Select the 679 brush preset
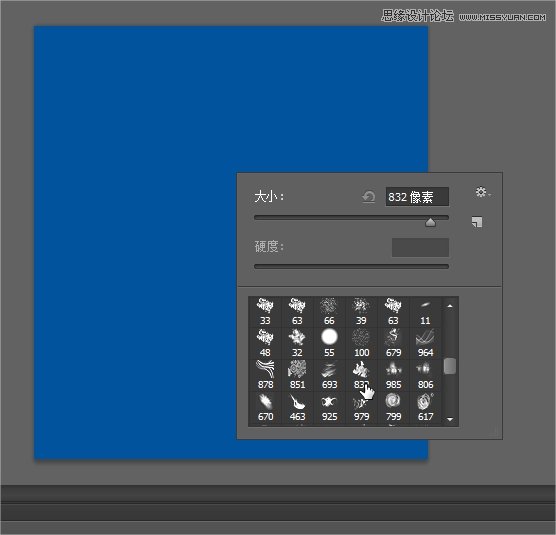556x535 pixels. point(393,344)
